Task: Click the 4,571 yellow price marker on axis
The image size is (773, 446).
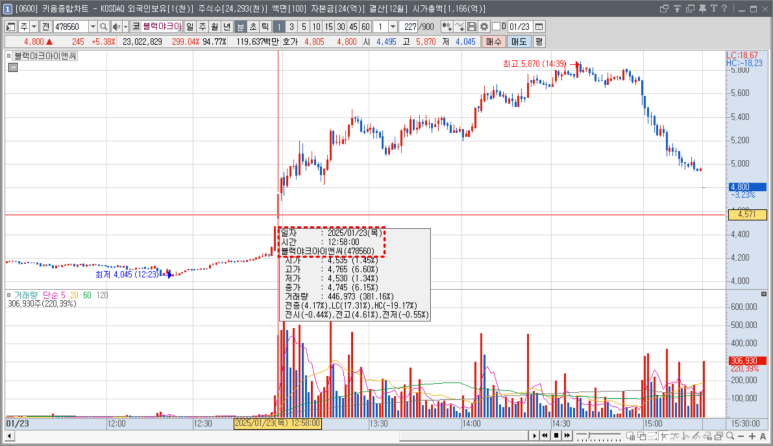Action: (747, 214)
